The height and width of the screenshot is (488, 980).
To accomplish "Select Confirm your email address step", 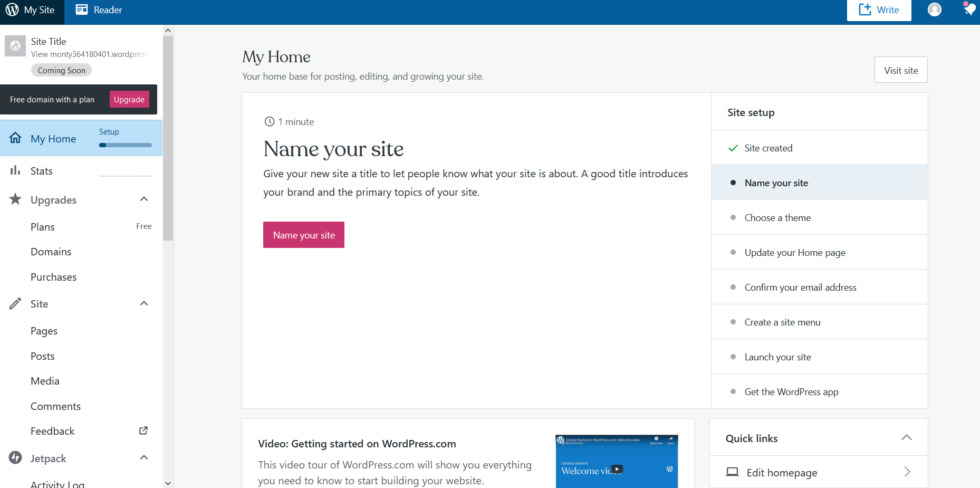I will [819, 287].
